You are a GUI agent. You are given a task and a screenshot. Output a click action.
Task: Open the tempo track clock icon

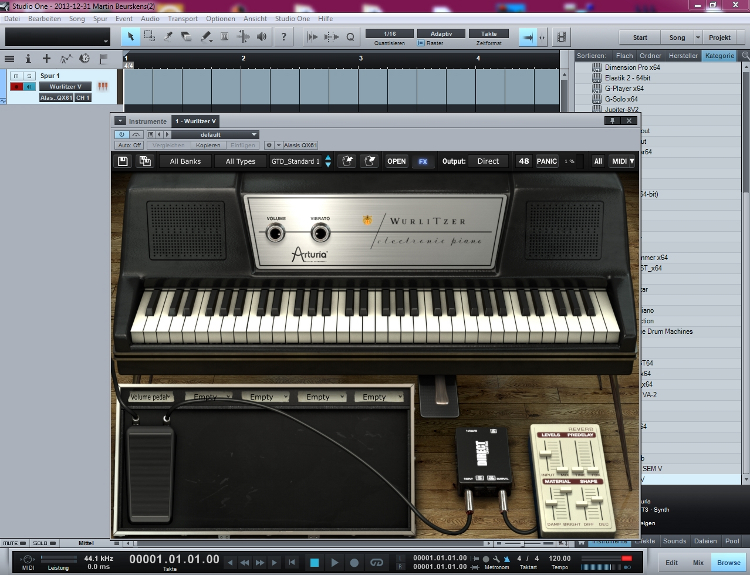(x=84, y=58)
